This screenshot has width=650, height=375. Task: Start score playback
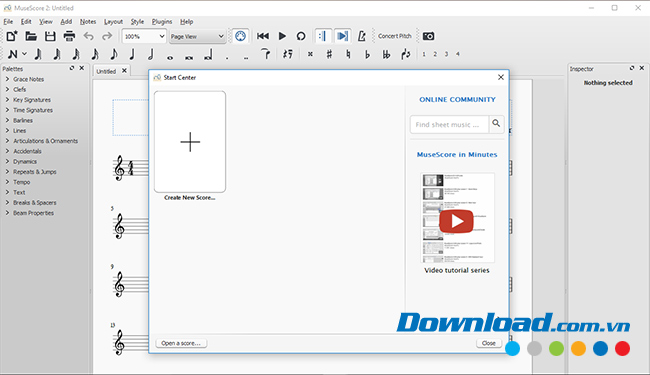tap(282, 36)
